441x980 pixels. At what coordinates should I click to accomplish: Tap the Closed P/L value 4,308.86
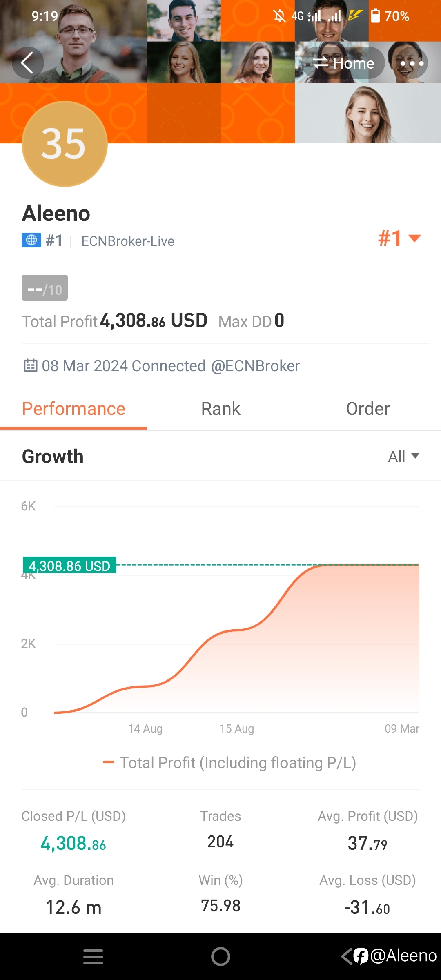click(x=73, y=843)
